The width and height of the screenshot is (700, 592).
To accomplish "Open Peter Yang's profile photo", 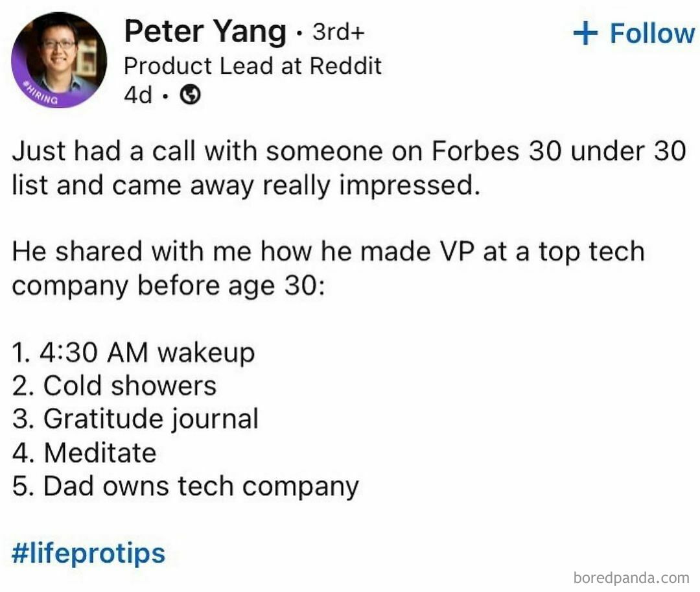I will click(x=59, y=59).
